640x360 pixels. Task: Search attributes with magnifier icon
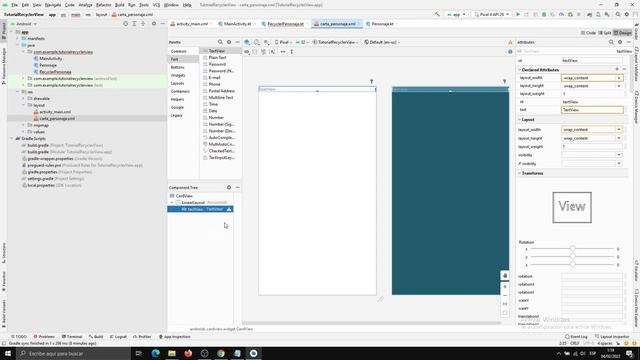pyautogui.click(x=611, y=42)
